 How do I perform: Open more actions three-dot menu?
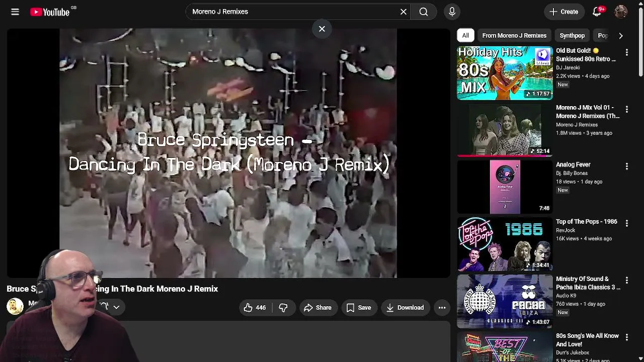tap(442, 308)
